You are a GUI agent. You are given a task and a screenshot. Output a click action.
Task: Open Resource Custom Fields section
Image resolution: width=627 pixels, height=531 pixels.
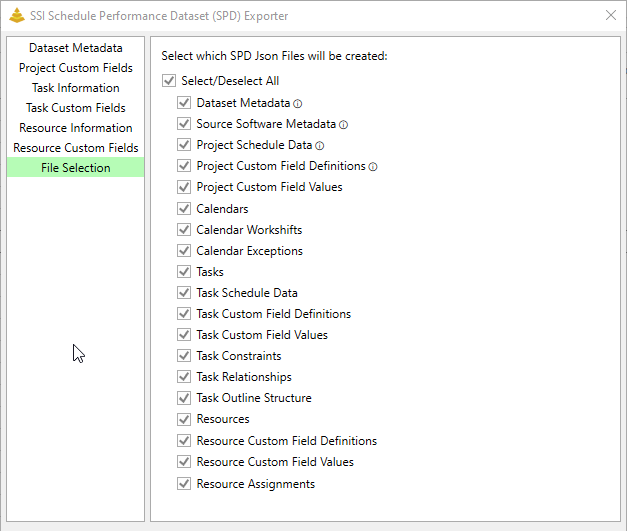point(76,148)
